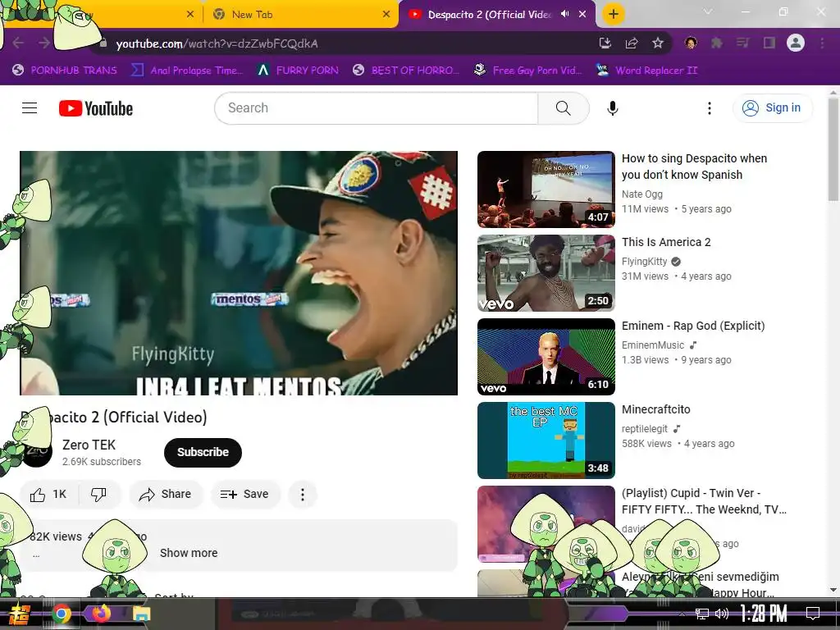
Task: Save video to playlist
Action: point(244,494)
